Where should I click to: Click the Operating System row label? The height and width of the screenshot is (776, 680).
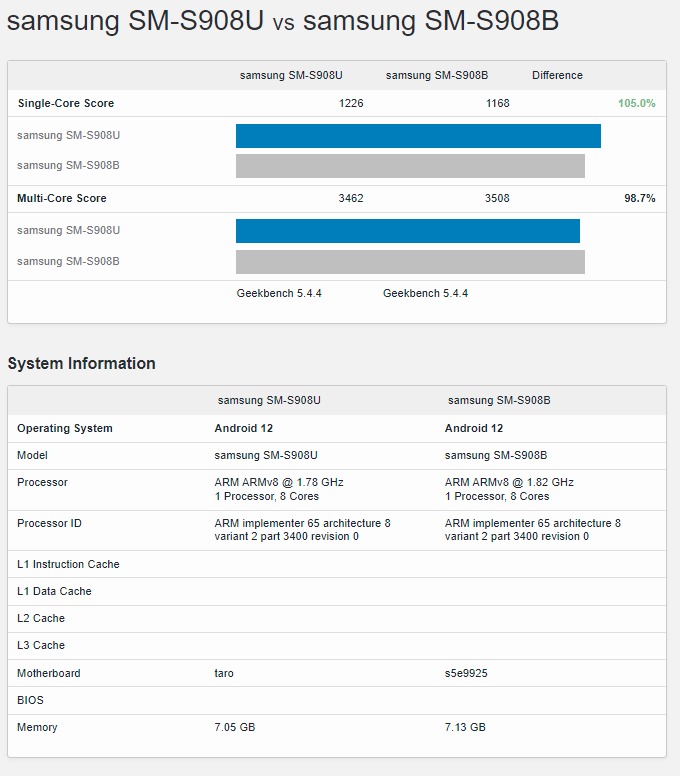coord(65,429)
